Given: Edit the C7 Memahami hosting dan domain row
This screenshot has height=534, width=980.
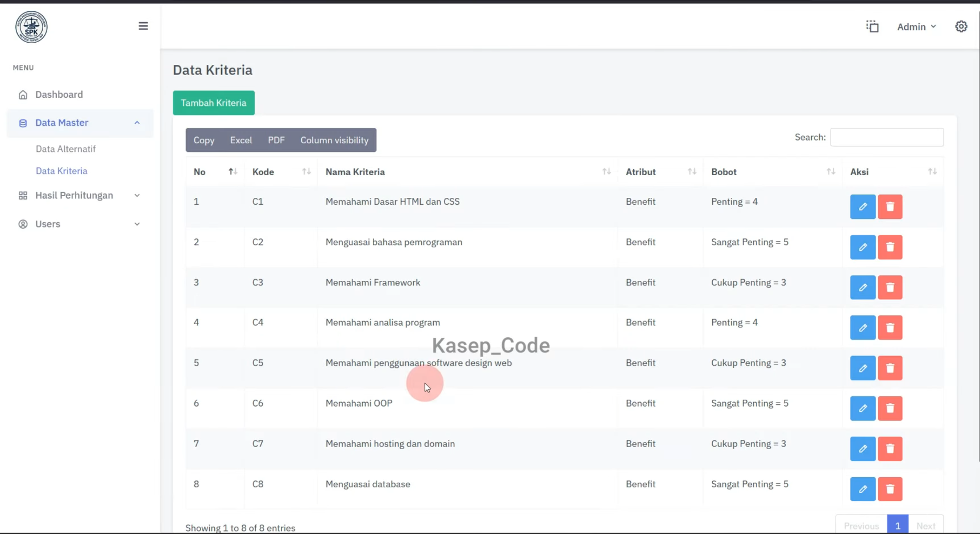Looking at the screenshot, I should pyautogui.click(x=863, y=449).
